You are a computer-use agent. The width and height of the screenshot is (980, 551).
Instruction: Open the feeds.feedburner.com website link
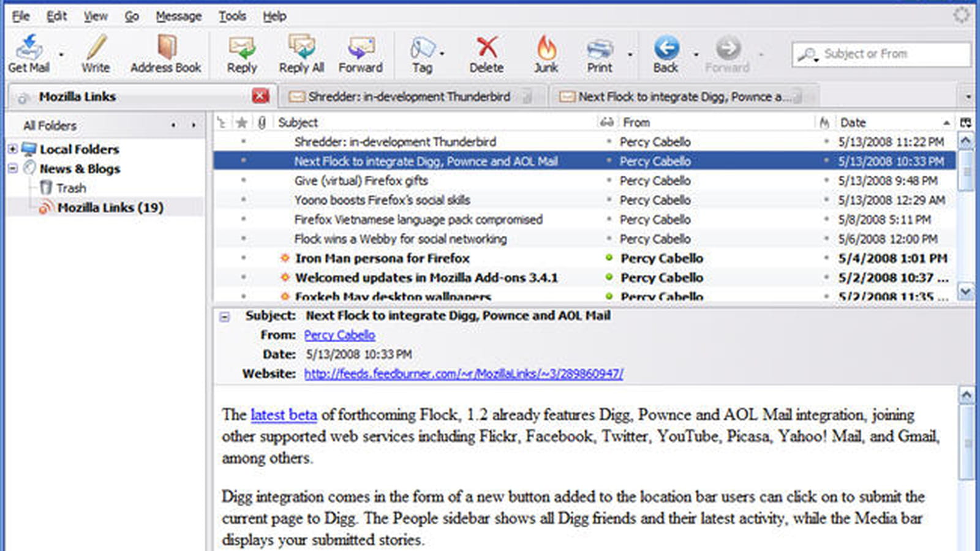coord(464,373)
